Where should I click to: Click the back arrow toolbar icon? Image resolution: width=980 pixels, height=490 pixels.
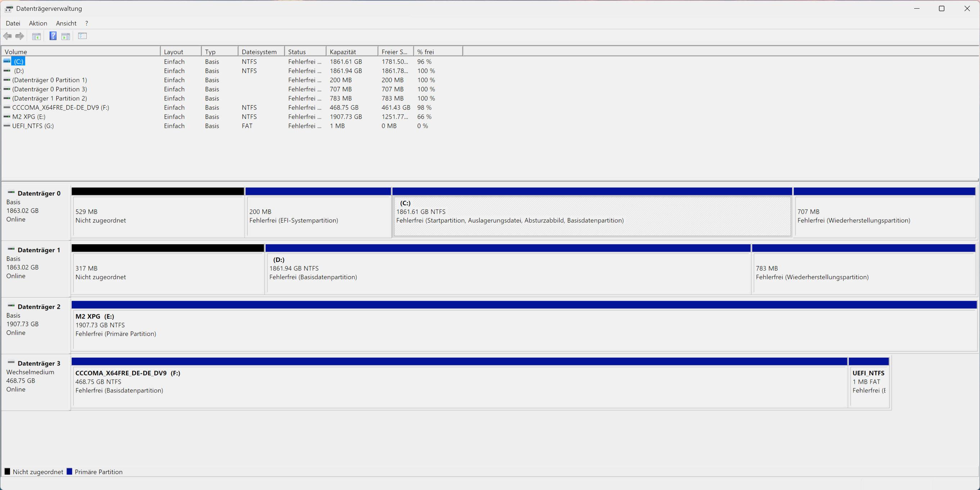tap(7, 36)
